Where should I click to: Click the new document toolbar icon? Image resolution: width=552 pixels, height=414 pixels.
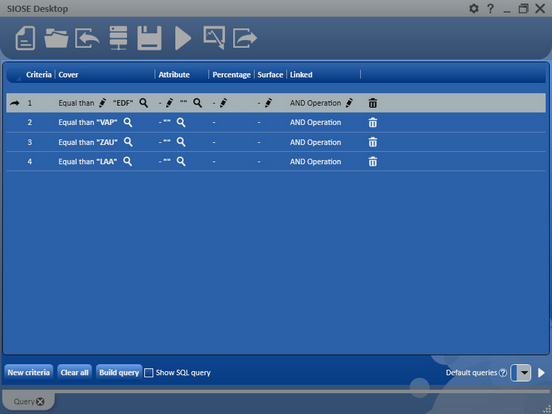click(x=25, y=38)
